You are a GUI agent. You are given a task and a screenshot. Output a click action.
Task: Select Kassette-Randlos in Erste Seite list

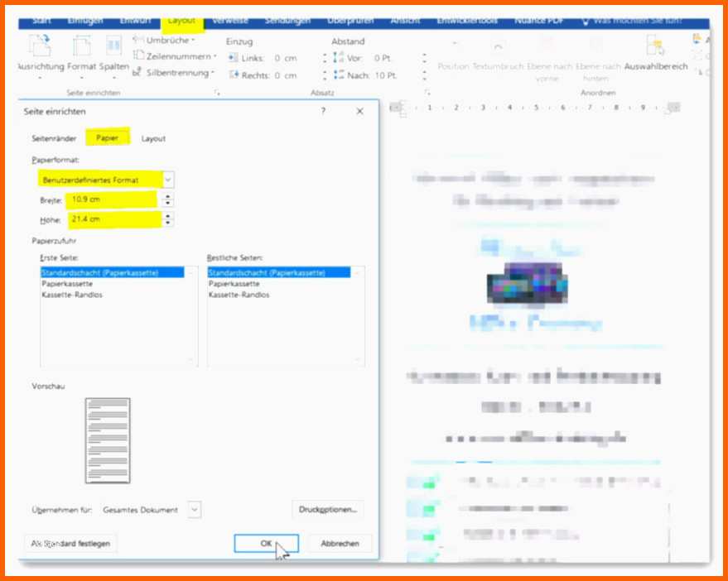tap(72, 295)
